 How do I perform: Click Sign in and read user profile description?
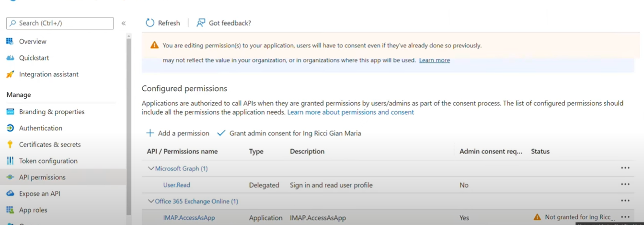click(x=331, y=185)
